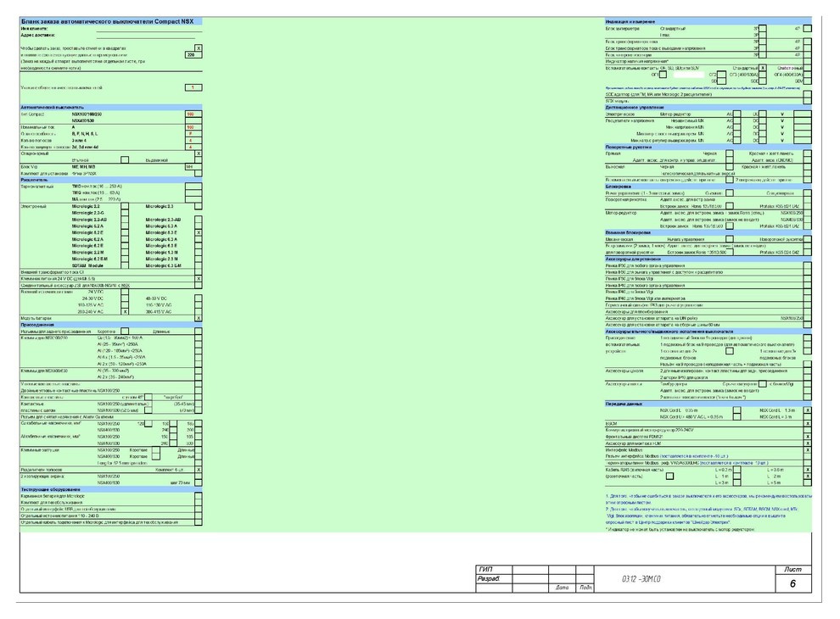Check the 24 V DC power supply checkbox

[125, 292]
